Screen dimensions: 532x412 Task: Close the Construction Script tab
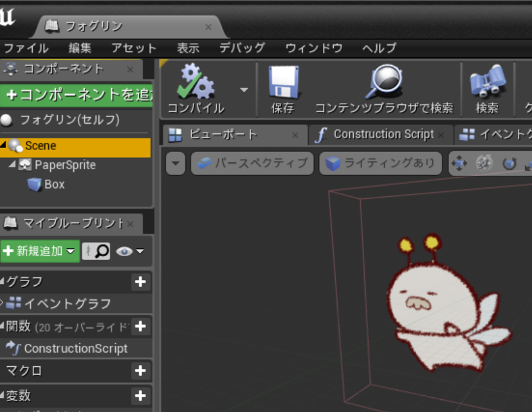pyautogui.click(x=441, y=135)
